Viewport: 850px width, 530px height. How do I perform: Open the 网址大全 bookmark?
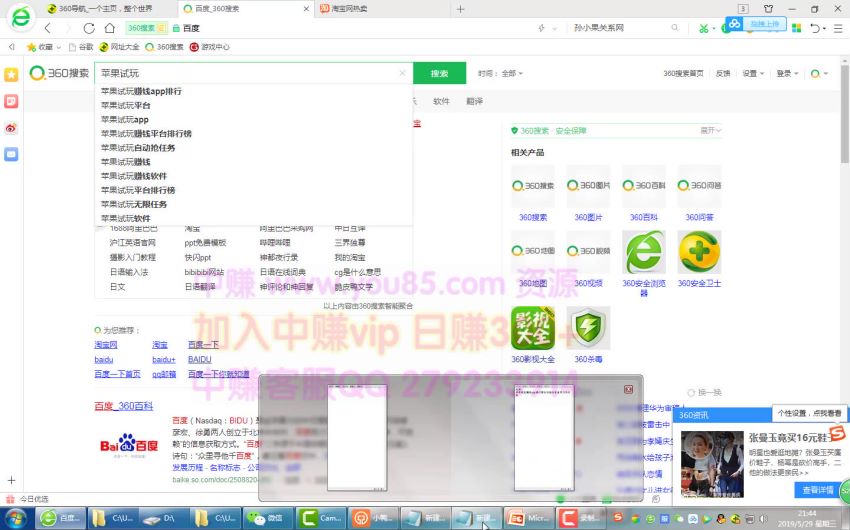click(120, 47)
